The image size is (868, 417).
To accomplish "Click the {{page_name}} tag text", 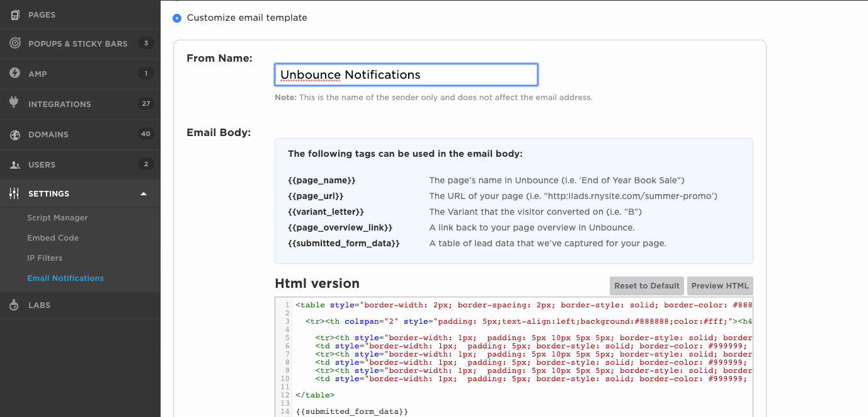I will (322, 180).
